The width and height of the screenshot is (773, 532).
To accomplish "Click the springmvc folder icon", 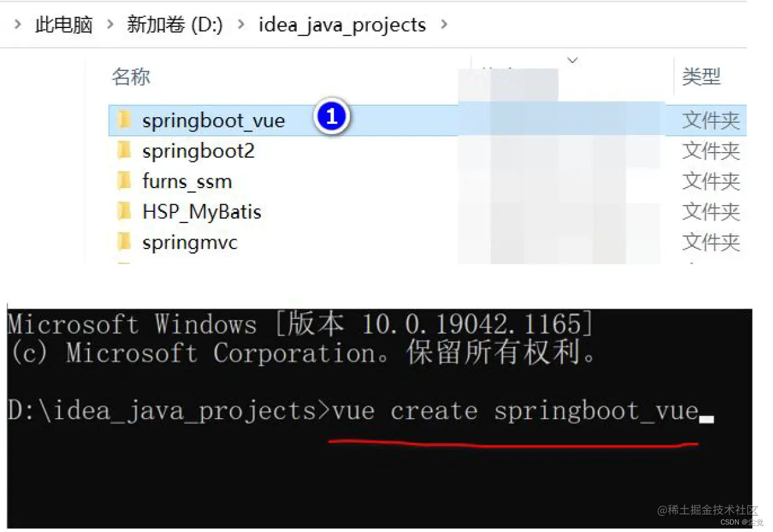I will tap(125, 241).
